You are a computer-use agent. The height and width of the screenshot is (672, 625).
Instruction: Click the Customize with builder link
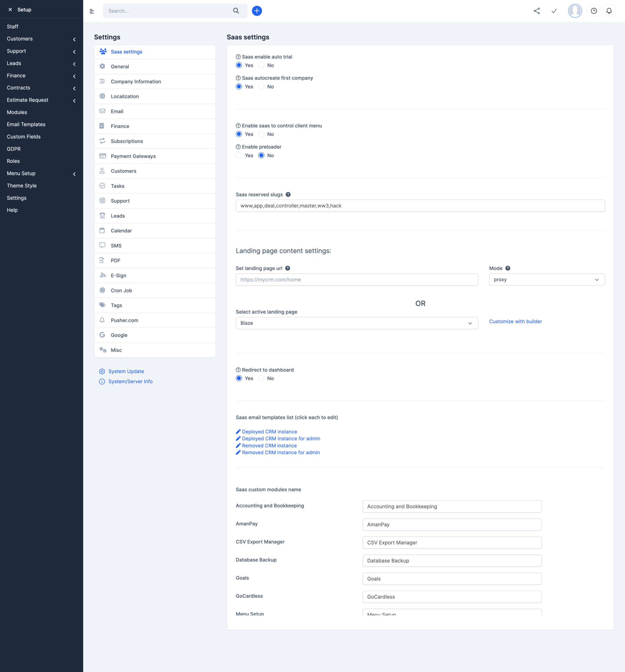tap(515, 321)
